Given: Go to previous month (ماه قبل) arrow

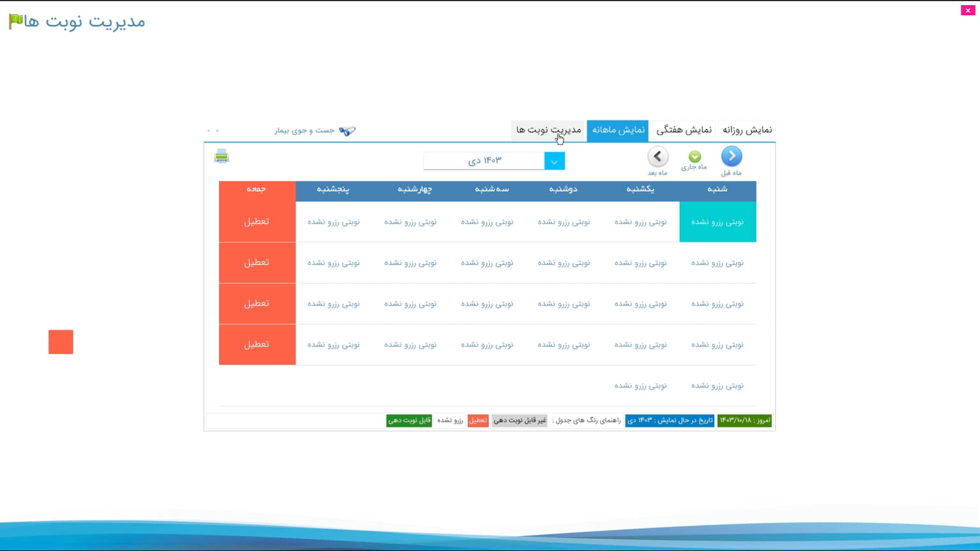Looking at the screenshot, I should pyautogui.click(x=731, y=156).
